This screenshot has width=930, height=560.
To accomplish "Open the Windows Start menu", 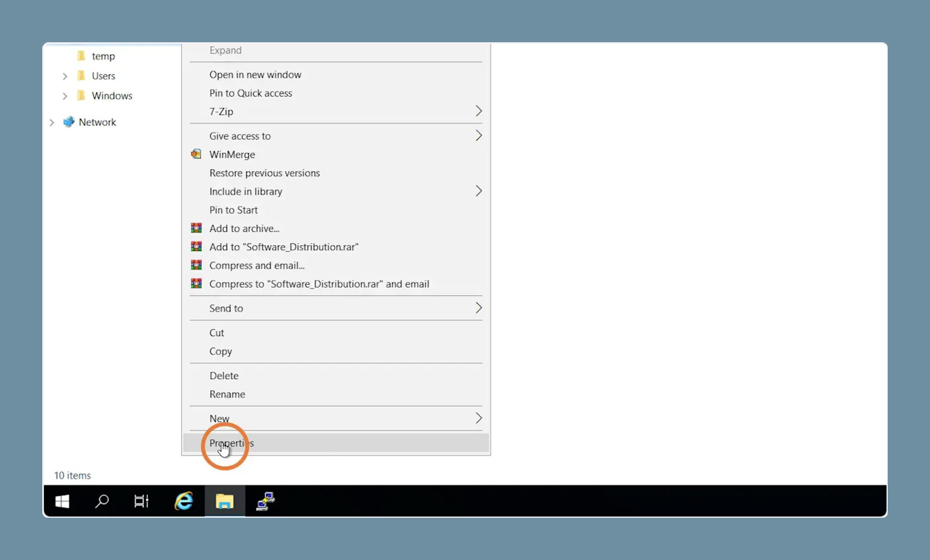I will 62,501.
